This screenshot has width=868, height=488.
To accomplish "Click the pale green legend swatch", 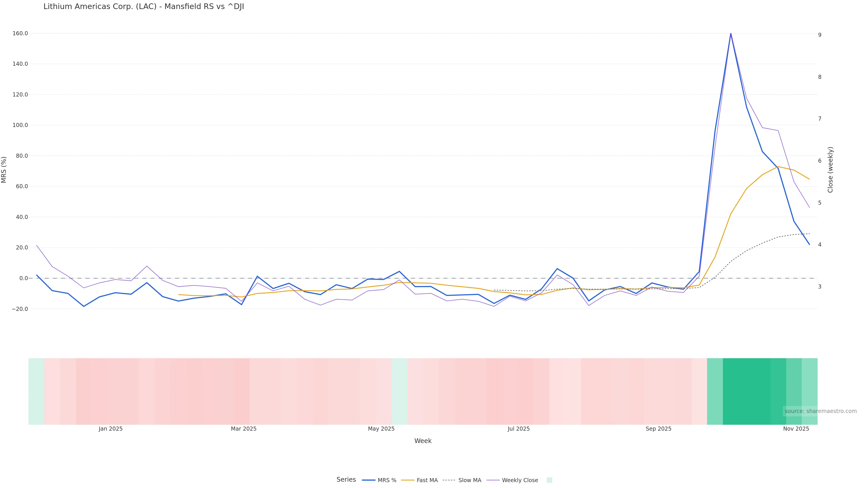I will coord(549,480).
